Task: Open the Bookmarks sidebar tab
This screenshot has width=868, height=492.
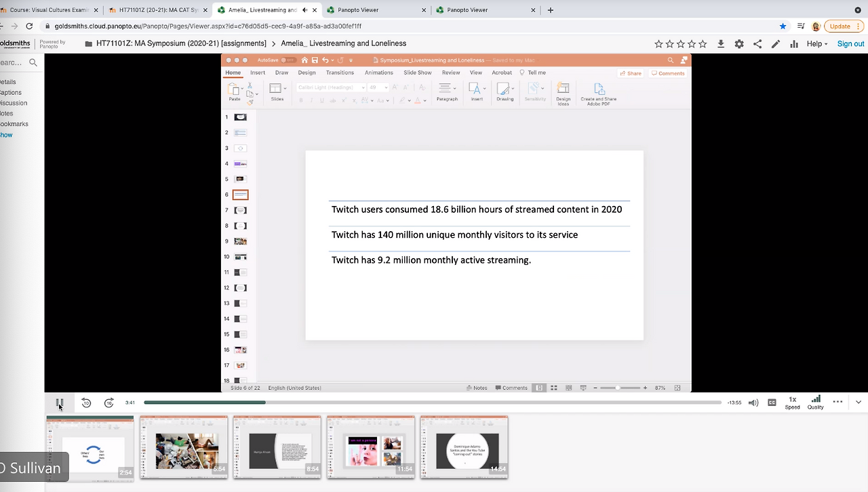Action: pyautogui.click(x=14, y=124)
